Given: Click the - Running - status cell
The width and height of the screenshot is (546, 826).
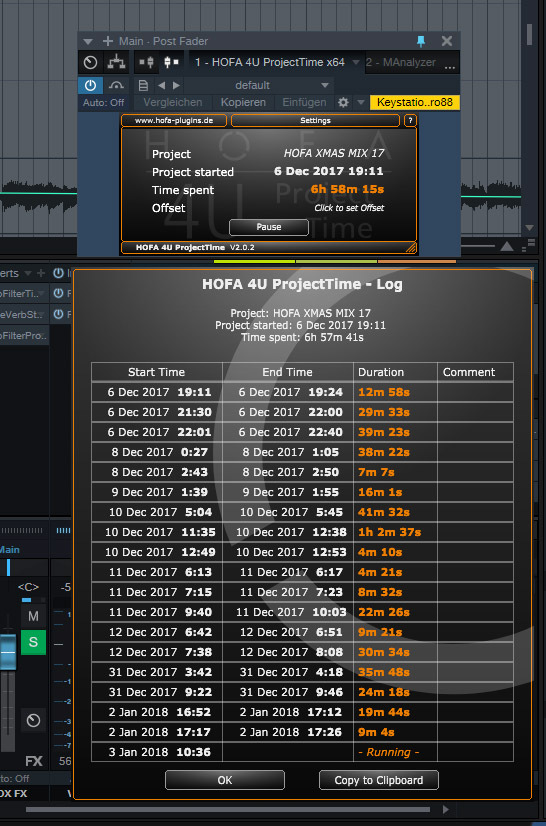Looking at the screenshot, I should (x=395, y=752).
